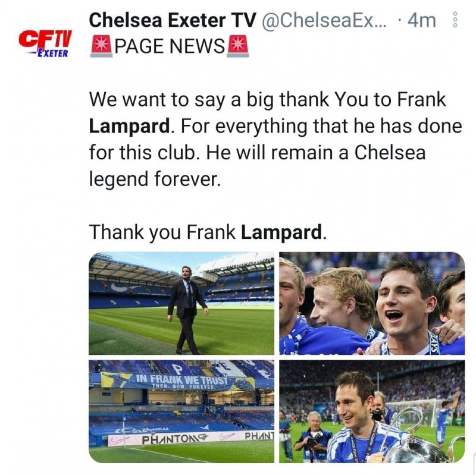Click the @ChelseaEx handle

coord(322,20)
